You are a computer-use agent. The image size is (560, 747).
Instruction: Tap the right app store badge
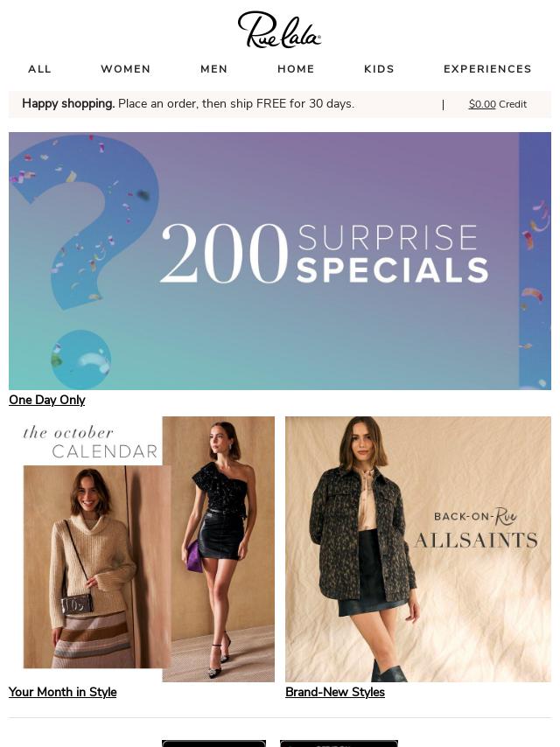click(339, 744)
